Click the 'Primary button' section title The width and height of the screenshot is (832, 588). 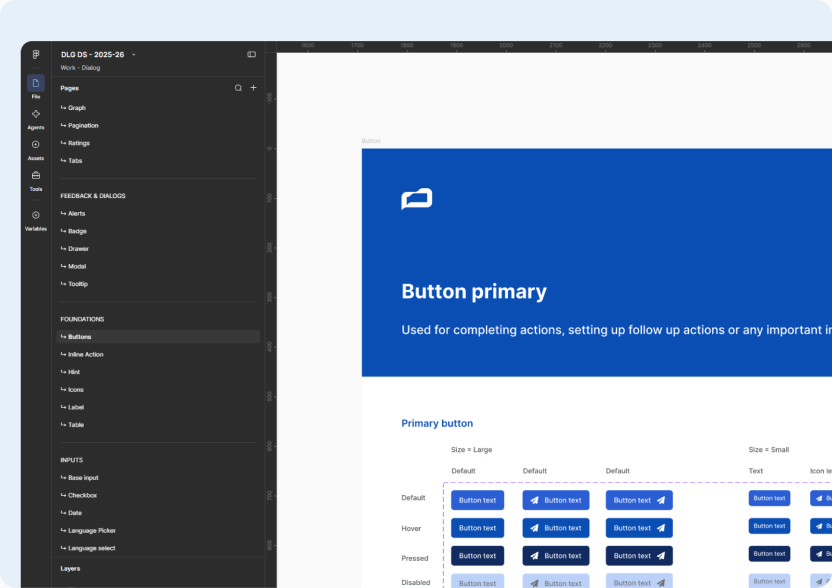[x=437, y=423]
